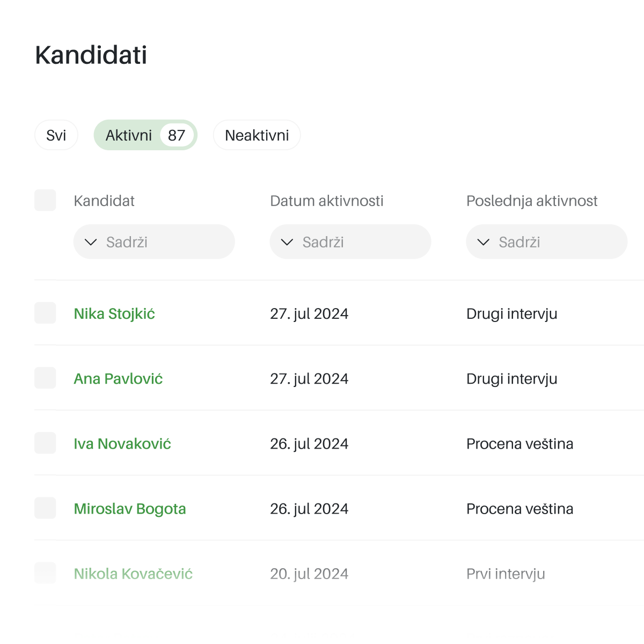
Task: Mark the Miroslav Bogota checkbox
Action: pos(45,508)
